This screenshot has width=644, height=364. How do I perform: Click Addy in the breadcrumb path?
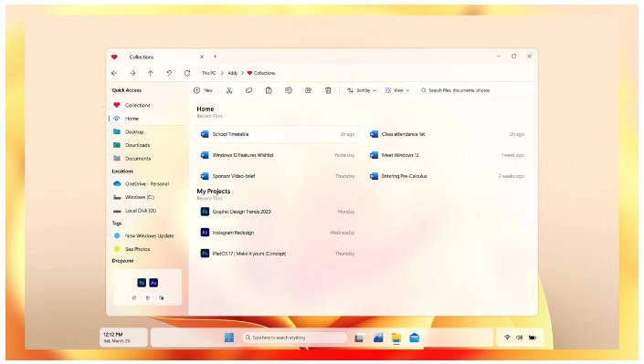232,73
